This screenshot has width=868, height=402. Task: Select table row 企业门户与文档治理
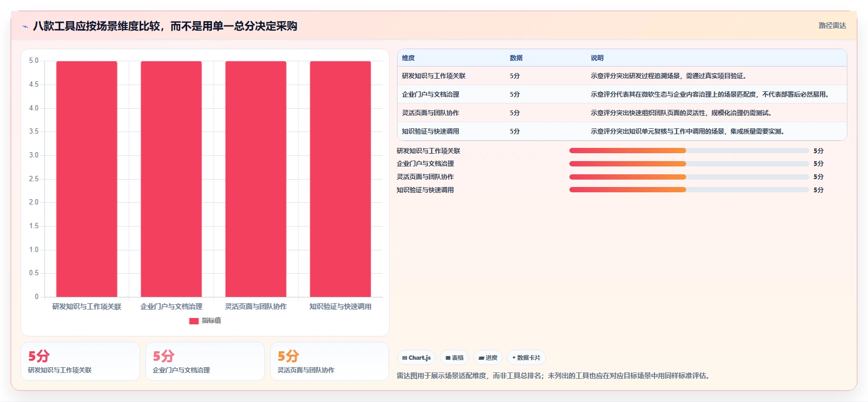point(622,95)
